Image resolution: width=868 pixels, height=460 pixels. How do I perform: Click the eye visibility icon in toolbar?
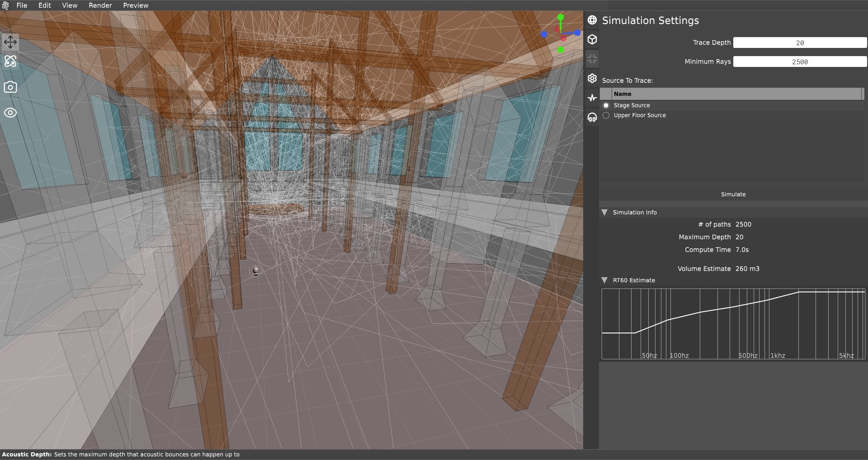click(x=10, y=113)
